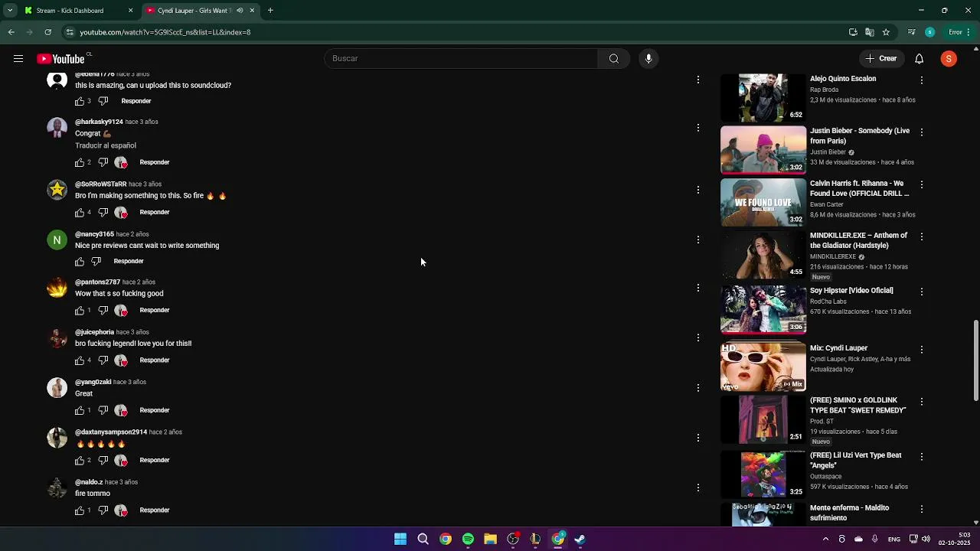Click the browser address bar URL
This screenshot has height=551, width=980.
click(x=165, y=32)
